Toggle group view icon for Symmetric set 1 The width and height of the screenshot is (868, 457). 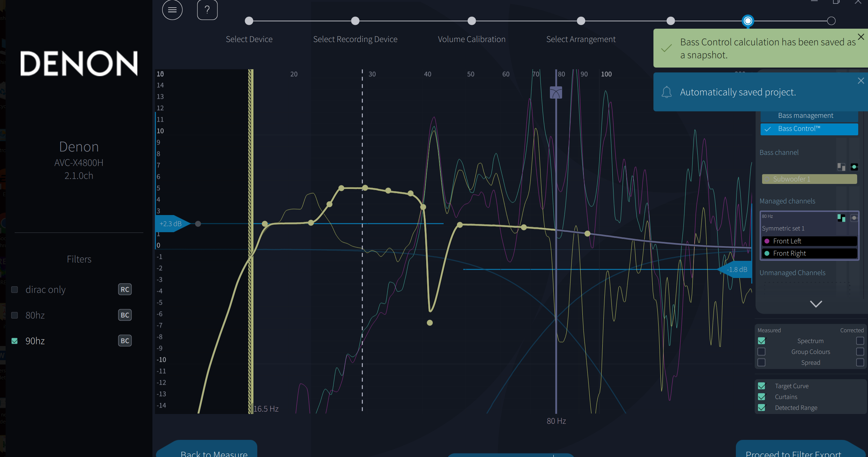click(x=841, y=218)
